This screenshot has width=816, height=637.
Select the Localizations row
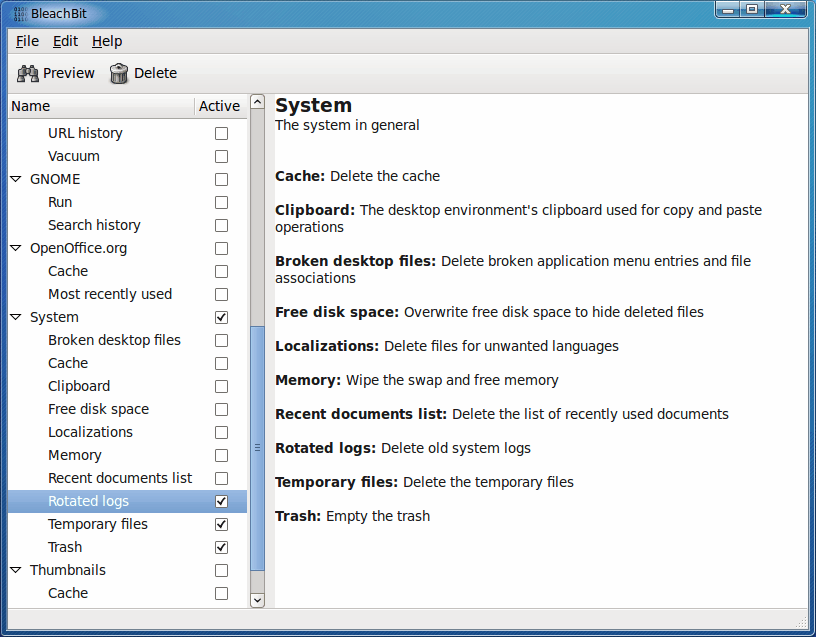click(128, 432)
